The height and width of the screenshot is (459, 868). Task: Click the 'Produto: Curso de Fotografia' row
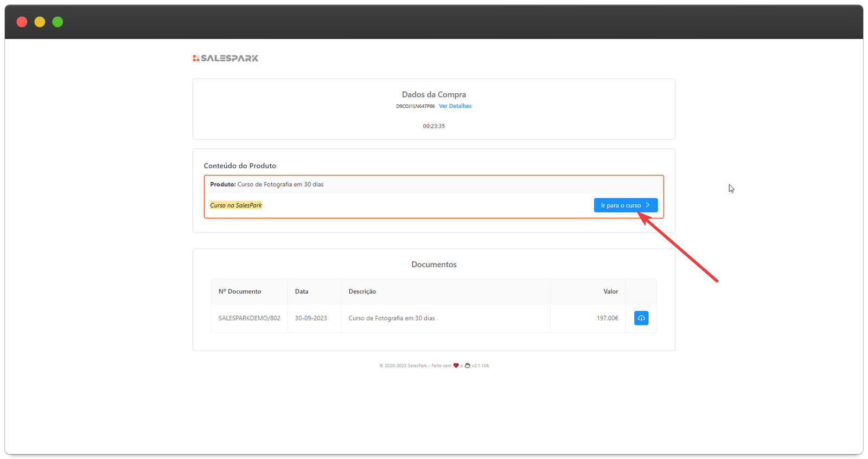(267, 185)
